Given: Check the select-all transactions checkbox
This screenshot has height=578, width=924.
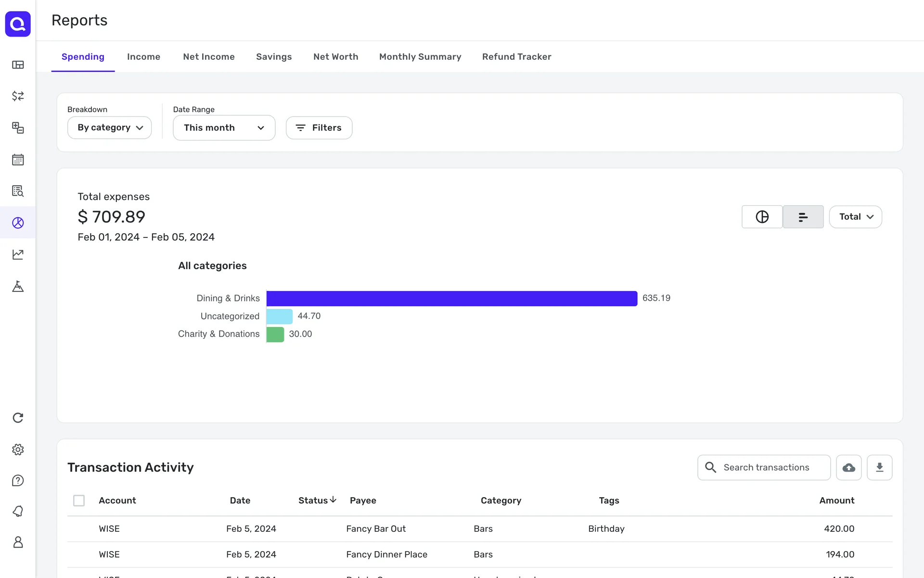Looking at the screenshot, I should click(x=79, y=500).
